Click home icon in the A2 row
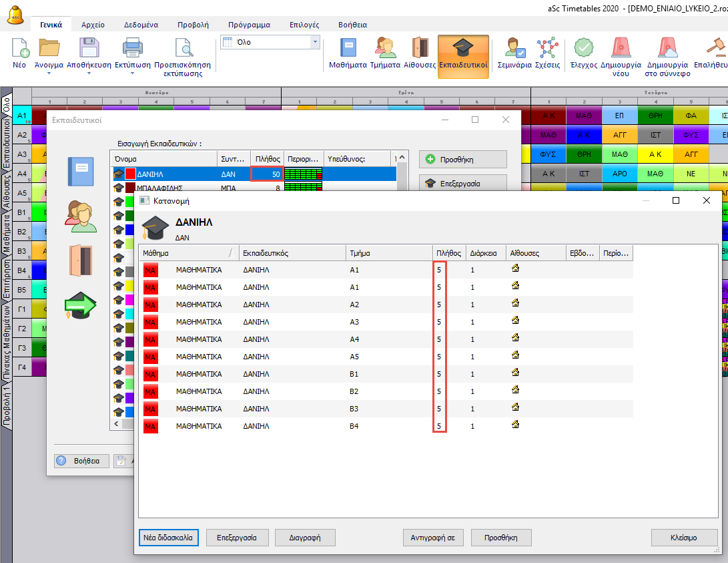 515,303
